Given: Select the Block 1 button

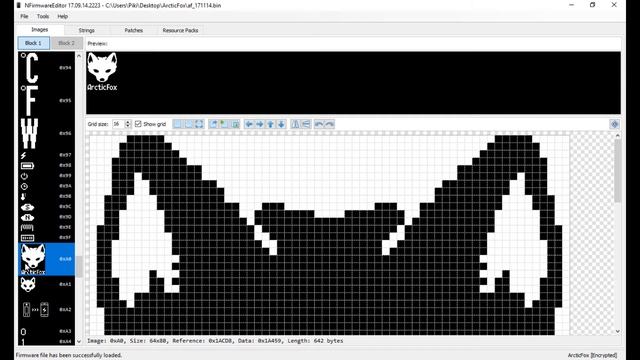Looking at the screenshot, I should point(33,43).
